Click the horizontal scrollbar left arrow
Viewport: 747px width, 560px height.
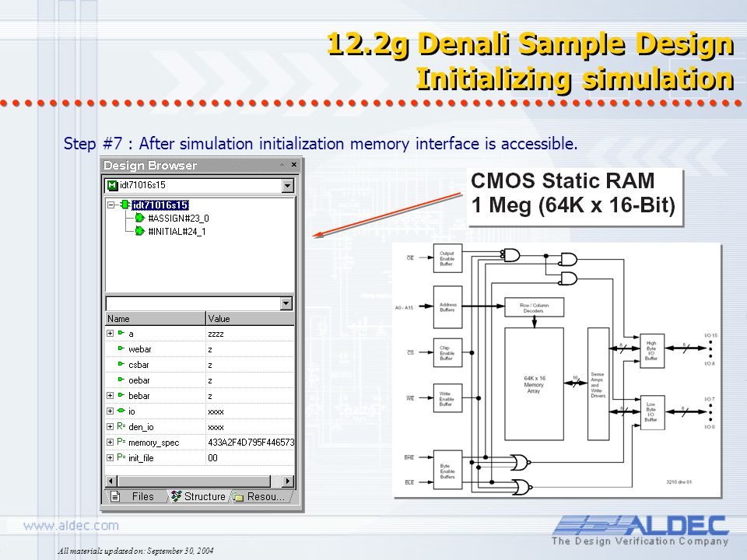[x=110, y=481]
